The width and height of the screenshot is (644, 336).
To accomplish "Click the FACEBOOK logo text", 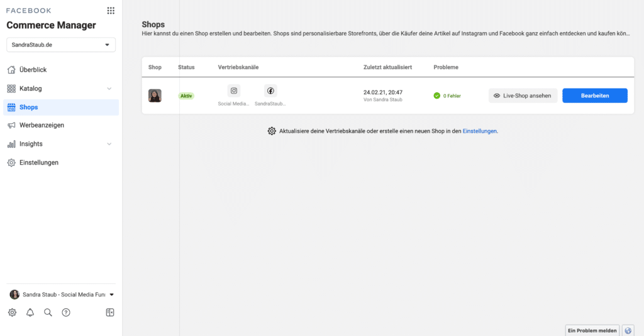I will 29,11.
